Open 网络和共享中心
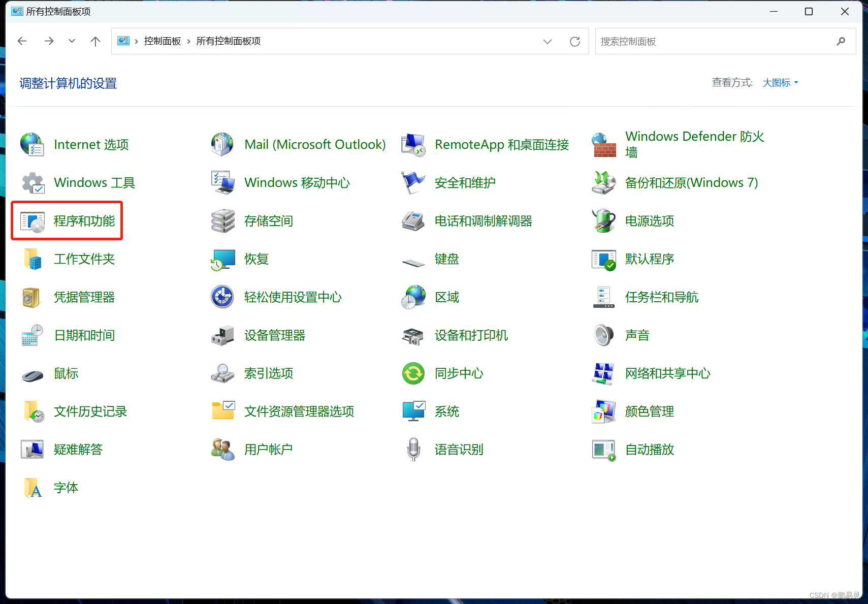This screenshot has height=604, width=868. point(667,373)
